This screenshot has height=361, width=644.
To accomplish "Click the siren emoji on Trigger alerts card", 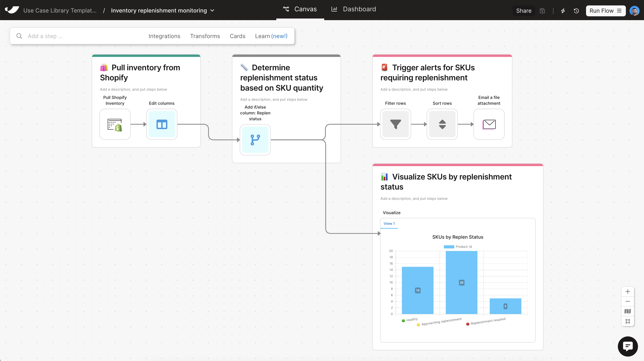I will pos(384,67).
